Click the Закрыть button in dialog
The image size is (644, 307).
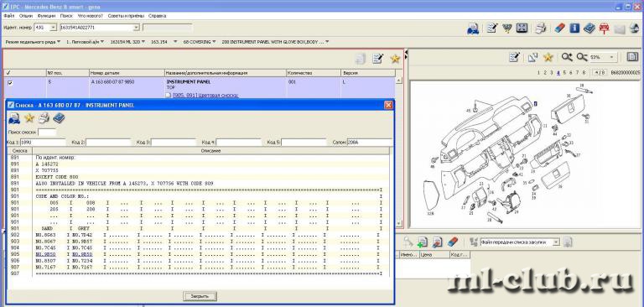[200, 296]
